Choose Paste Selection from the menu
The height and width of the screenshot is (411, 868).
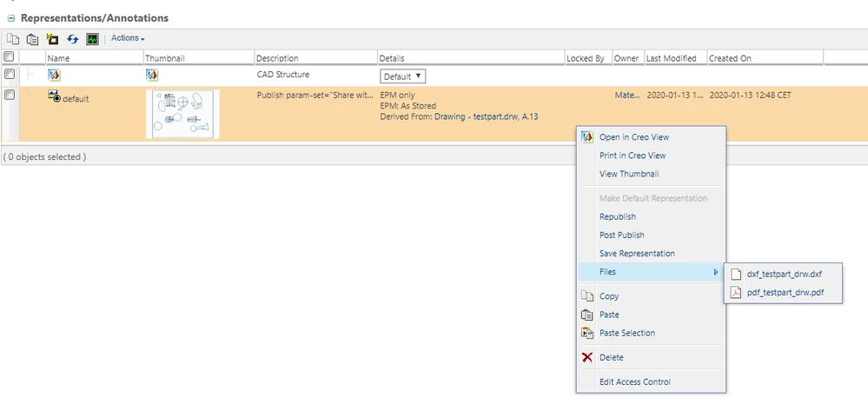click(x=627, y=333)
